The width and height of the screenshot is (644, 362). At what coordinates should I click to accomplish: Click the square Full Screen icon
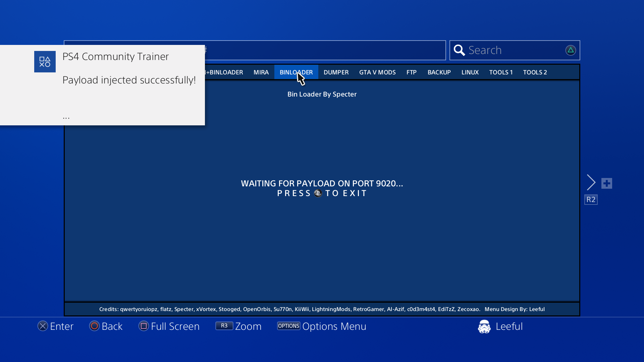(144, 326)
